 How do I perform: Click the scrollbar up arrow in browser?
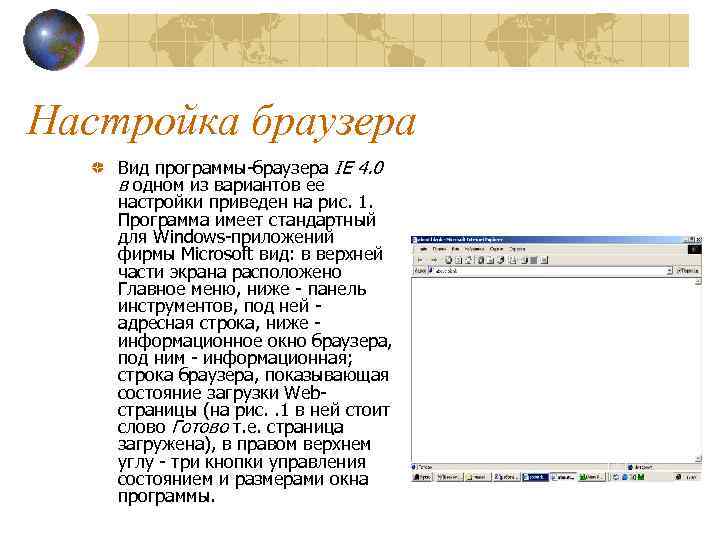point(698,281)
